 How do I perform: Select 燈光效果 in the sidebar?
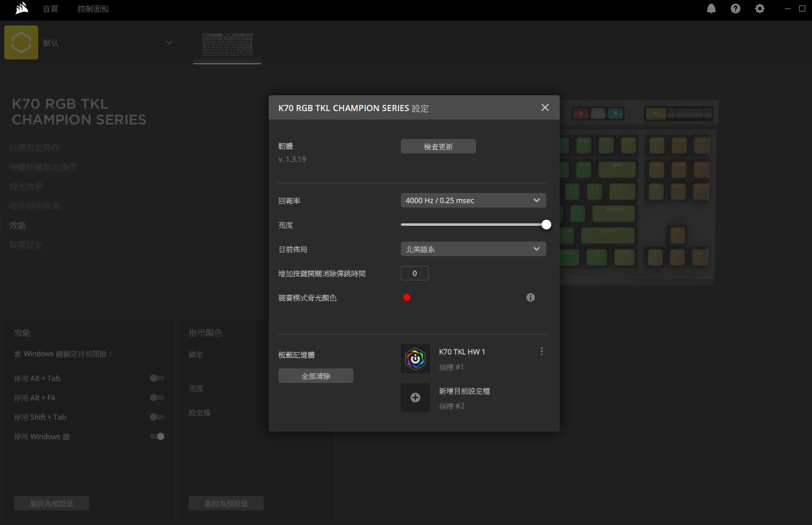pyautogui.click(x=26, y=186)
